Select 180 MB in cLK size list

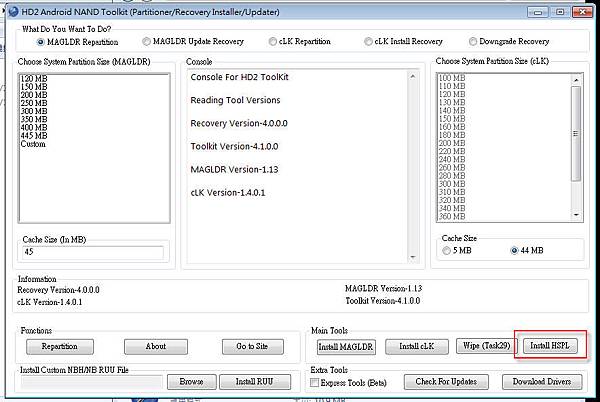click(452, 135)
